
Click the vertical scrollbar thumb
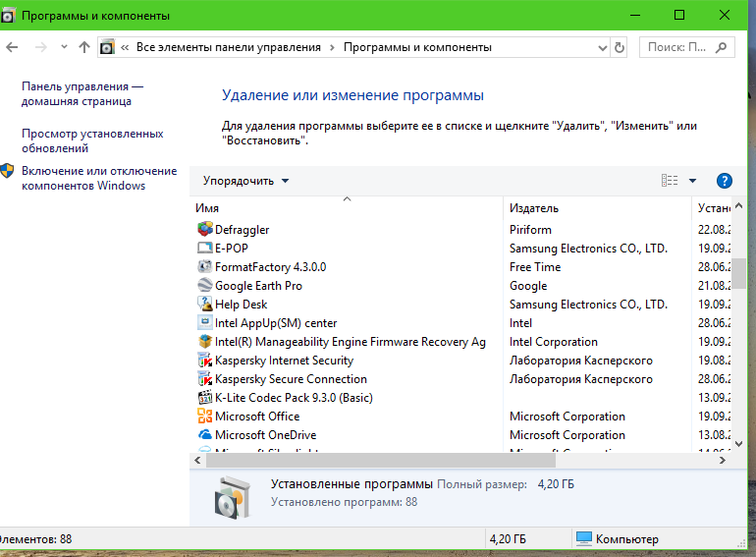pos(738,272)
